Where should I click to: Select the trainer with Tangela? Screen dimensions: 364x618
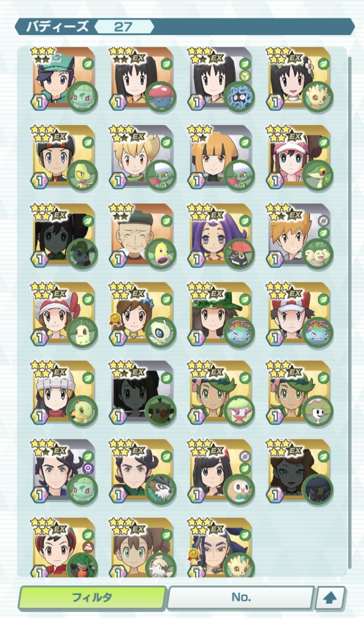221,78
